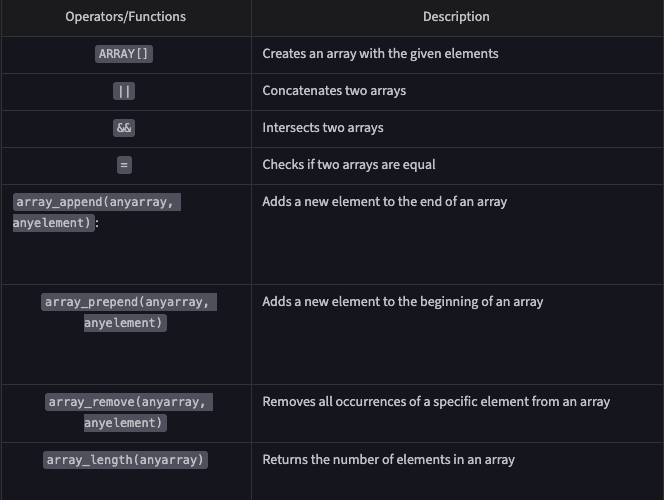Click the ARRAY[] code label
The width and height of the screenshot is (664, 500).
[124, 54]
